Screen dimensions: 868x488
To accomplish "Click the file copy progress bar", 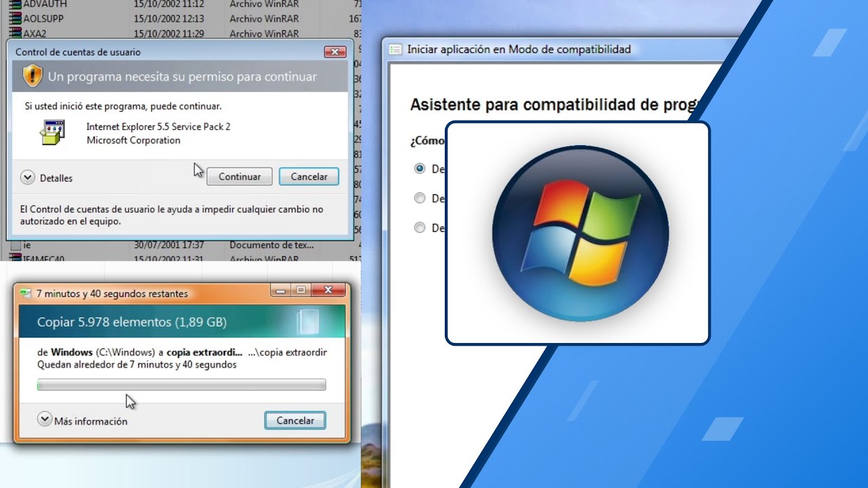I will point(182,385).
